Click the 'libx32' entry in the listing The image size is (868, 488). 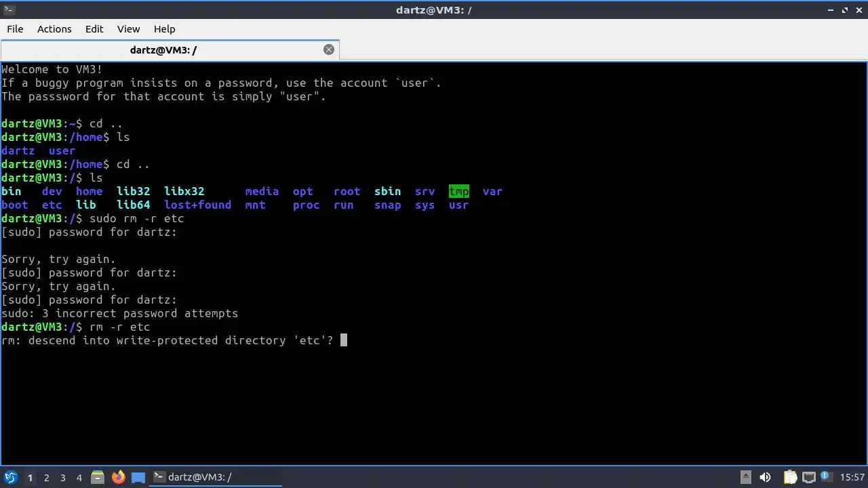click(184, 192)
